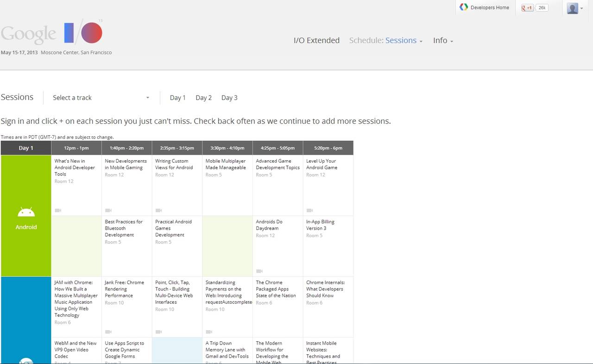Click video icon in Jank Free: Chrome Rendering cell
593x364 pixels.
tap(108, 332)
